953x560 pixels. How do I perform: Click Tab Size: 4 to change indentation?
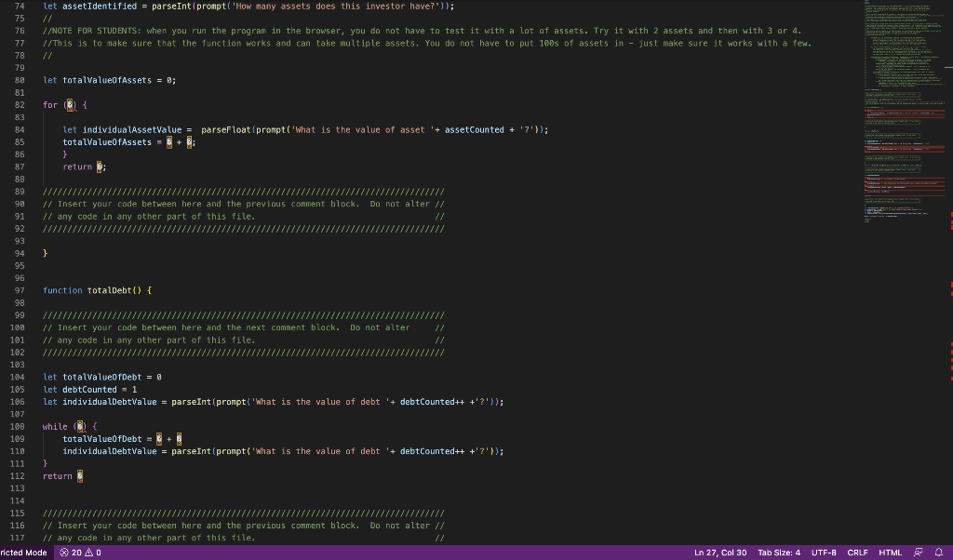(x=779, y=552)
